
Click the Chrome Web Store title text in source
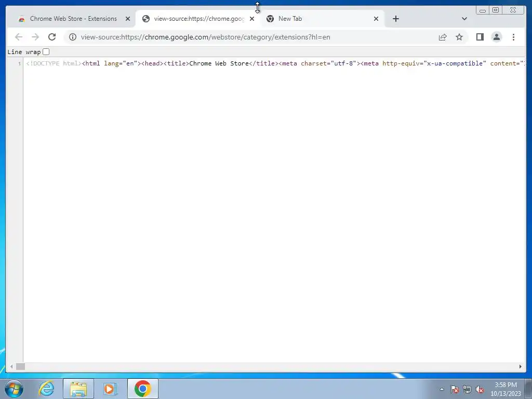tap(219, 63)
